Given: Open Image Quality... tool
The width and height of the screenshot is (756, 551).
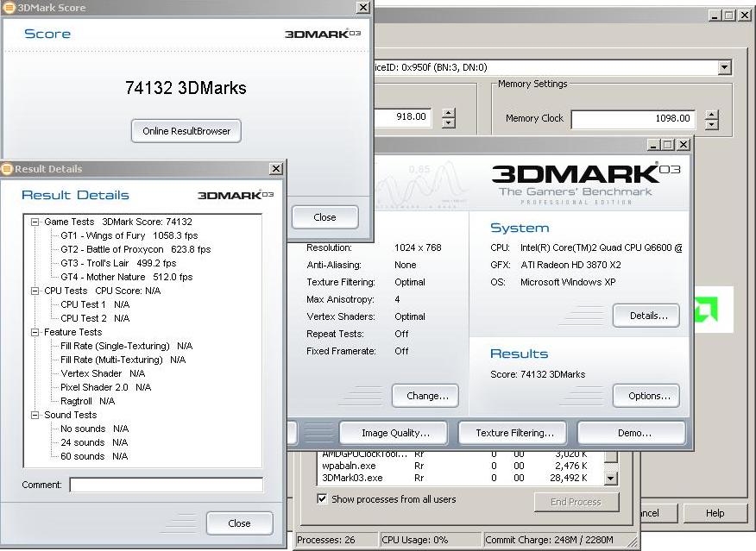Looking at the screenshot, I should tap(394, 433).
